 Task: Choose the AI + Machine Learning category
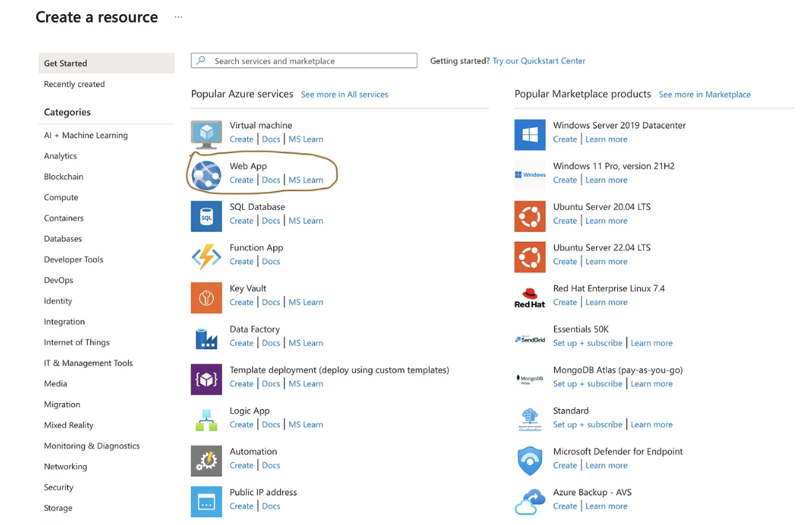point(86,135)
